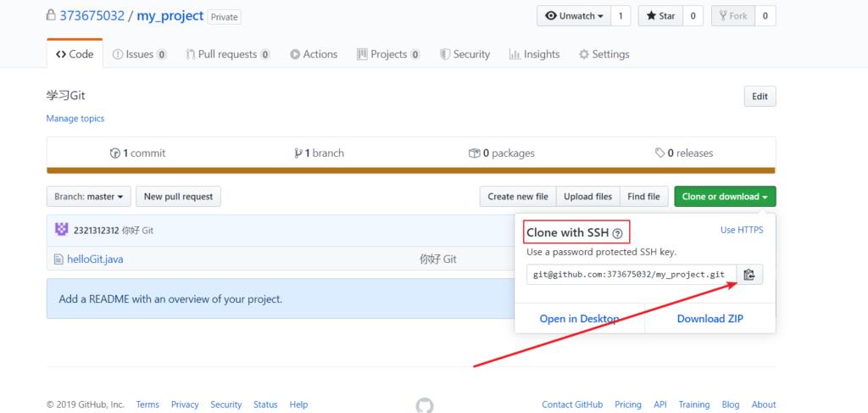Click the Edit description button

pyautogui.click(x=759, y=97)
